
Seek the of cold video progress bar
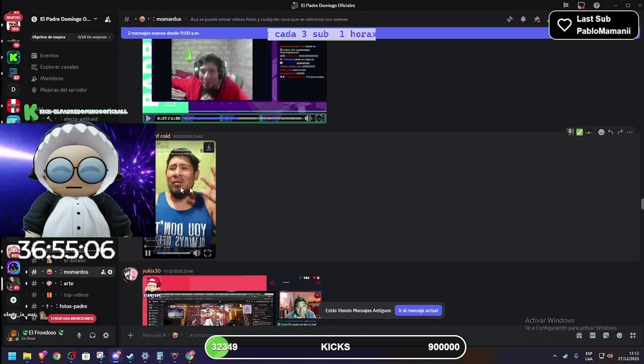coord(173,253)
